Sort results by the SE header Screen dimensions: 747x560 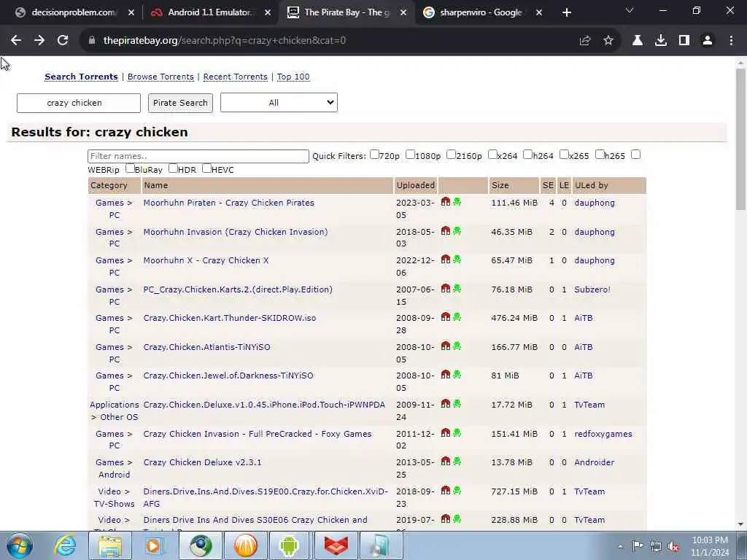(548, 185)
